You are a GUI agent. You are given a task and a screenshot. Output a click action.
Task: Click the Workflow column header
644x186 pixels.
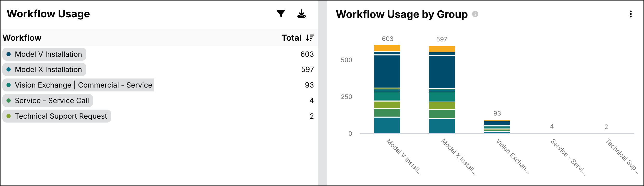(22, 38)
